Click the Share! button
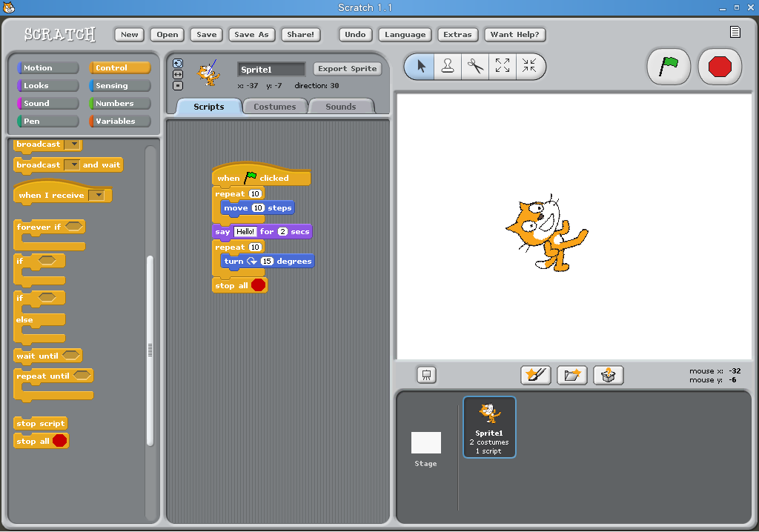 pyautogui.click(x=300, y=34)
